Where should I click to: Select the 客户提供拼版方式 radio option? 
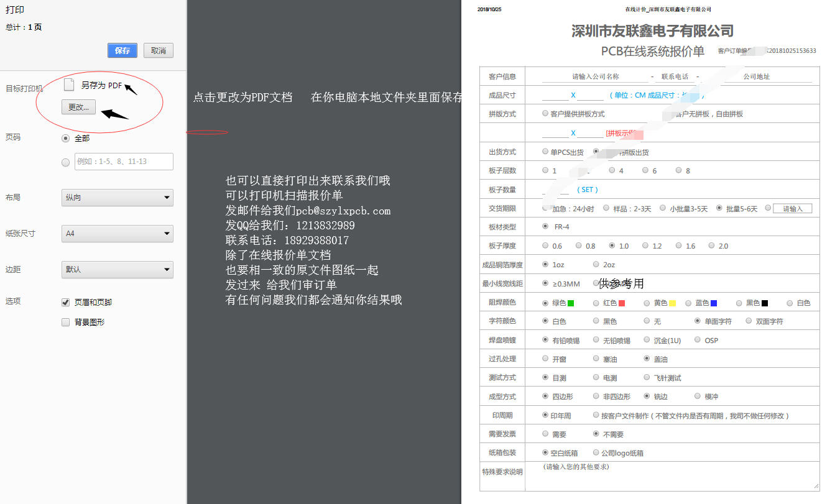pos(546,114)
